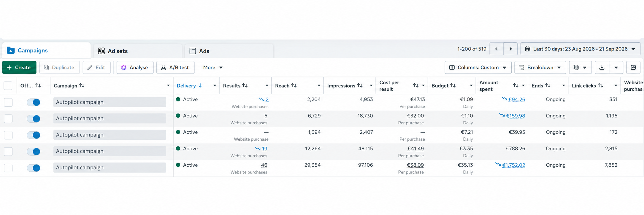Select checkbox for campaign with 12,264 reach
Image resolution: width=644 pixels, height=215 pixels.
[8, 152]
